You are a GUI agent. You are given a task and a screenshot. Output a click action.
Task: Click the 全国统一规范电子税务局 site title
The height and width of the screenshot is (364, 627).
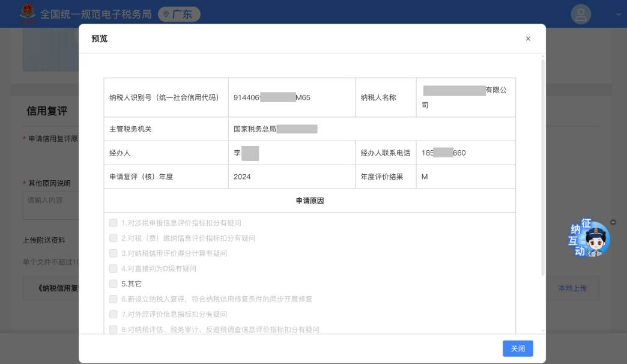[x=95, y=14]
